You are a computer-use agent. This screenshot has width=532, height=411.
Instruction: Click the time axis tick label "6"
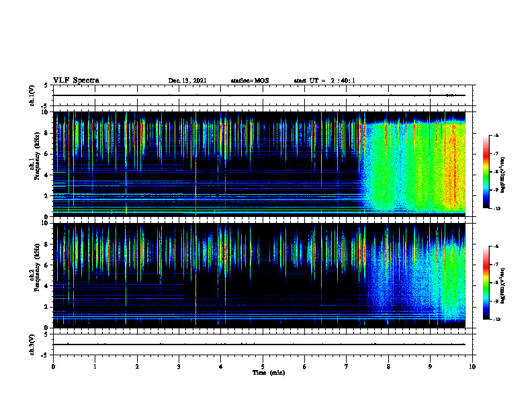[x=304, y=367]
